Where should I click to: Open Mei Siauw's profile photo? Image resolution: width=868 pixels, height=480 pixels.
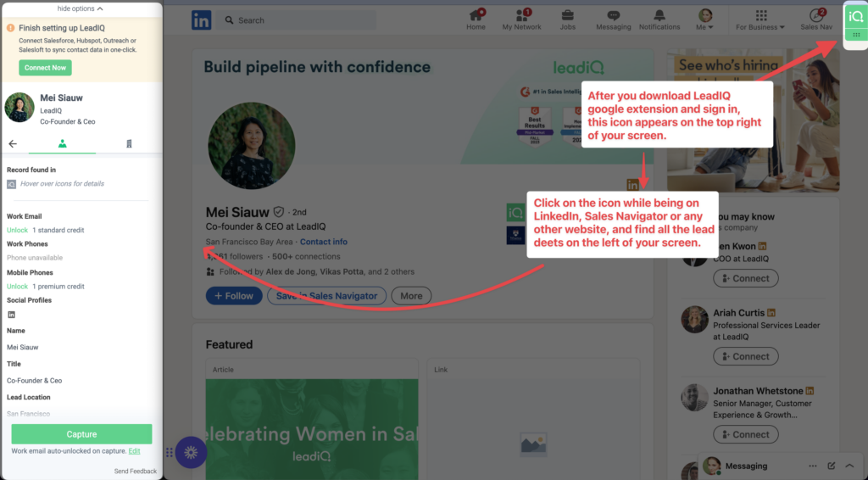(251, 146)
